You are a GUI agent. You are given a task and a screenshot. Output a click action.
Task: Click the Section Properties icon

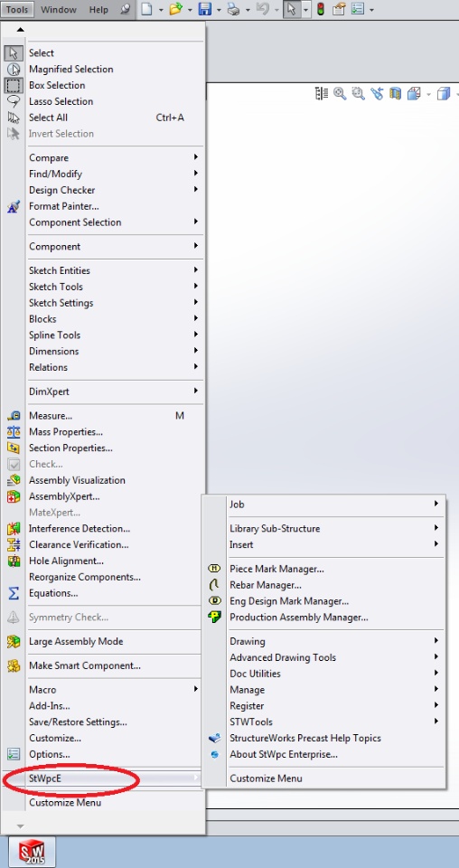pos(14,448)
